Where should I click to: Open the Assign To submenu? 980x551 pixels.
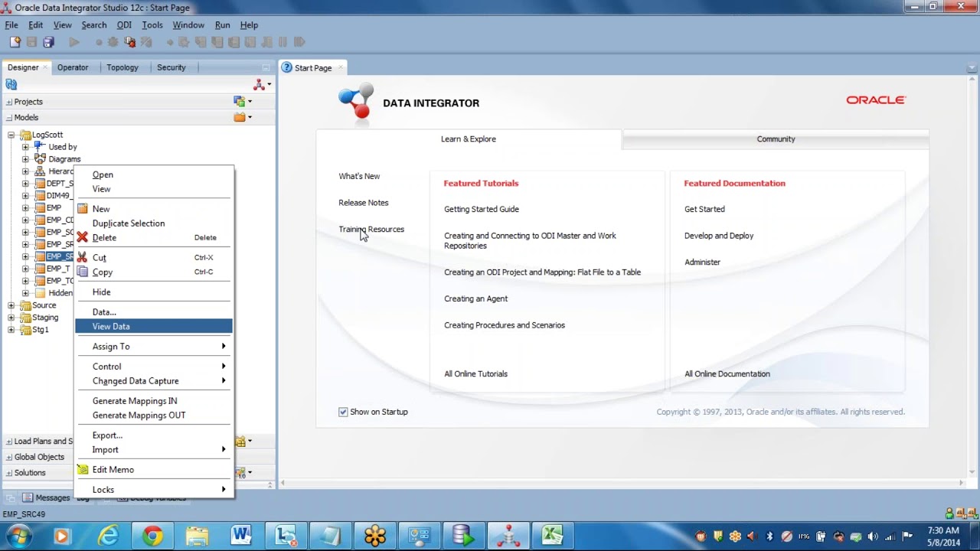point(154,346)
